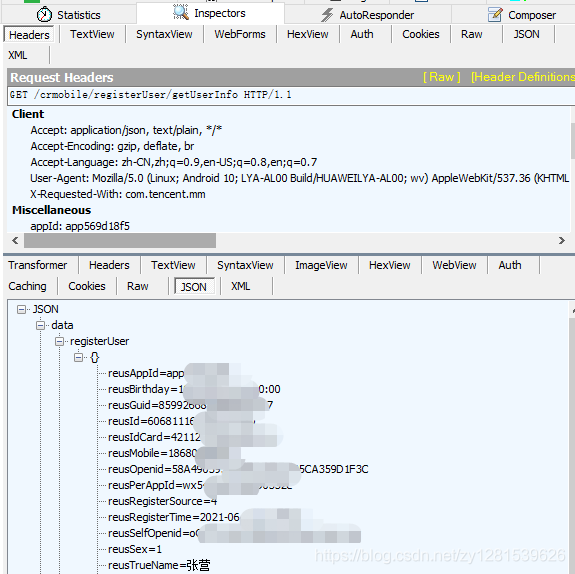Click the horizontal scrollbar right arrow
575x574 pixels.
(562, 241)
